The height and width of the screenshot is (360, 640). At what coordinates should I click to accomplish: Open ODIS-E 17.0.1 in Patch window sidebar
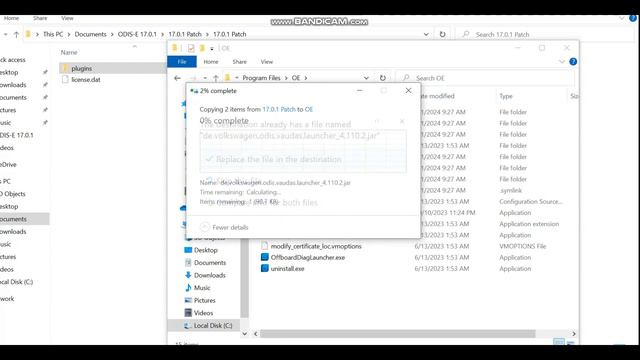pos(17,135)
